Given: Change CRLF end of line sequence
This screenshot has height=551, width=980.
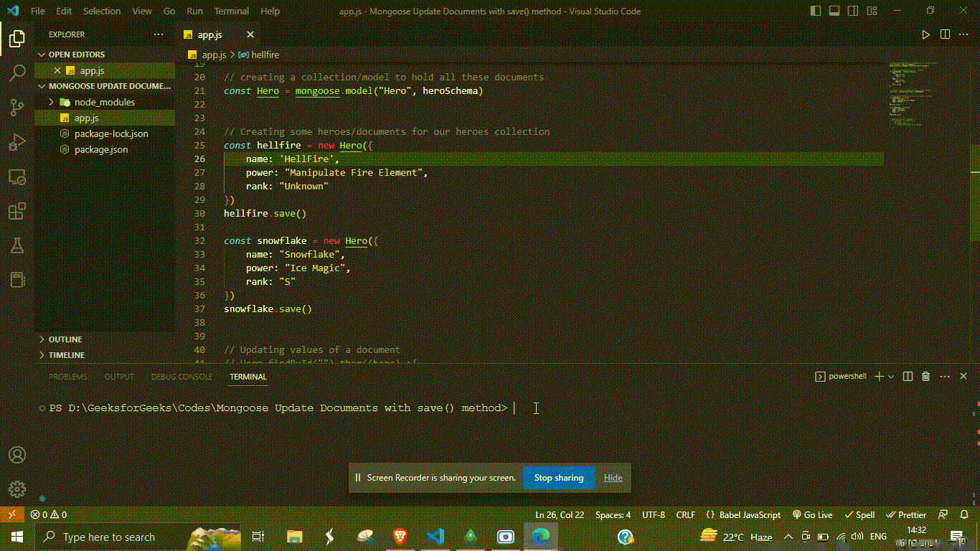Looking at the screenshot, I should click(x=685, y=514).
